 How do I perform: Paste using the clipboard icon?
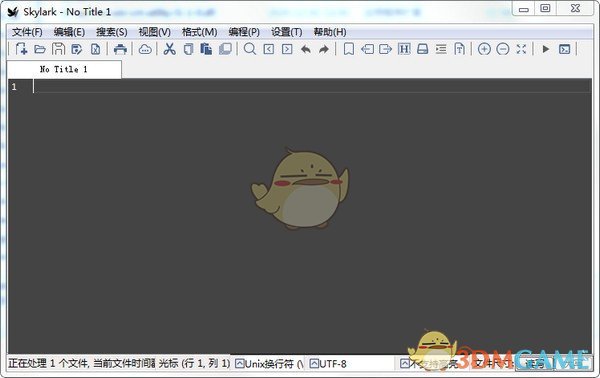tap(206, 49)
